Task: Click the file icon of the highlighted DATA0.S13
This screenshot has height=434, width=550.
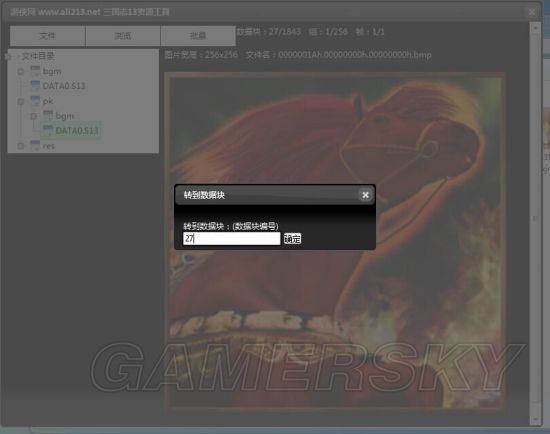Action: click(48, 131)
